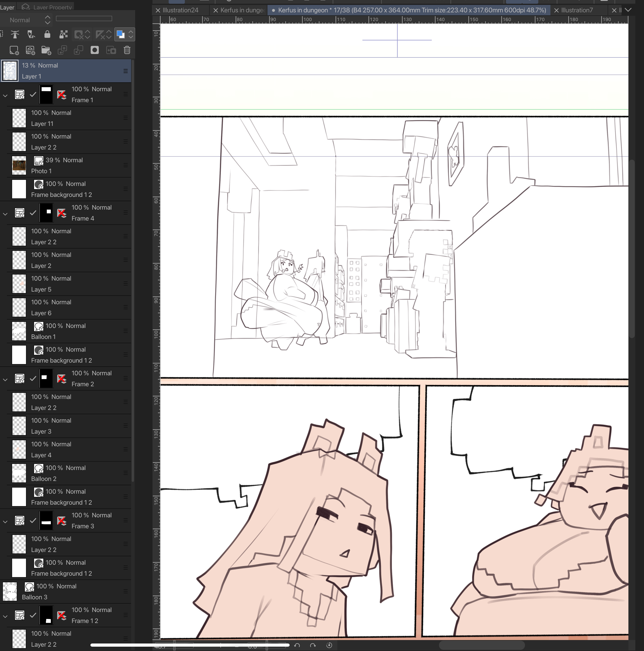Click the frame folder icon on Frame 1
This screenshot has height=651, width=644.
pyautogui.click(x=20, y=95)
